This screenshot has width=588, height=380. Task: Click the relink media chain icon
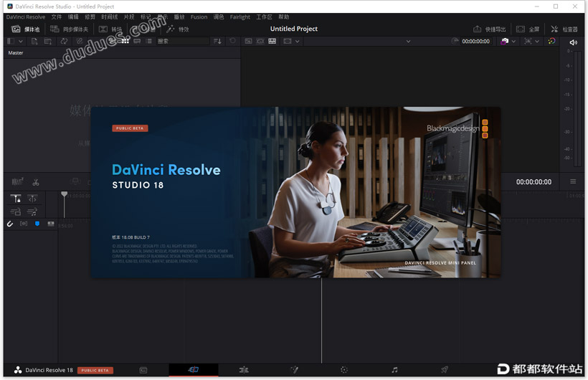pyautogui.click(x=79, y=42)
